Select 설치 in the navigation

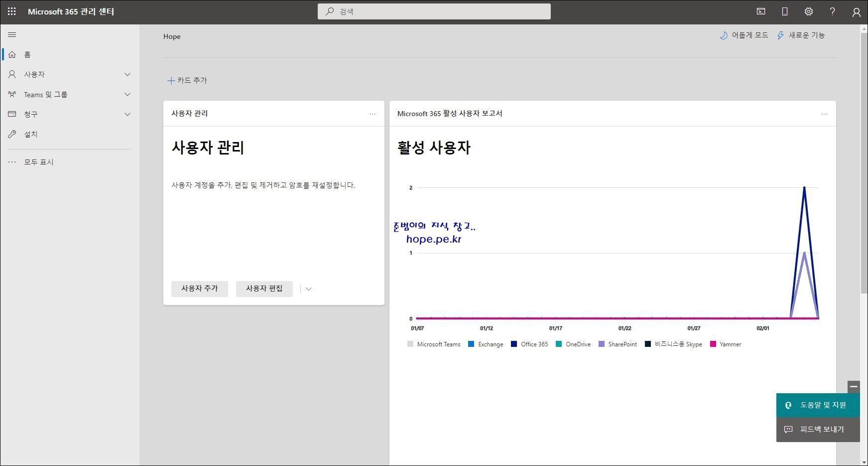click(70, 134)
